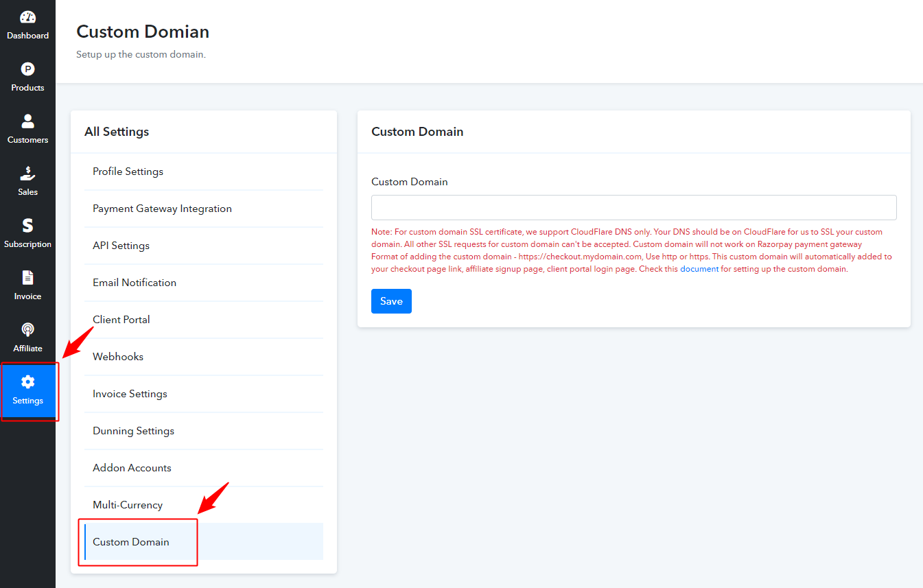923x588 pixels.
Task: Click 'Setup up the custom domain.' subtitle
Action: pyautogui.click(x=141, y=54)
